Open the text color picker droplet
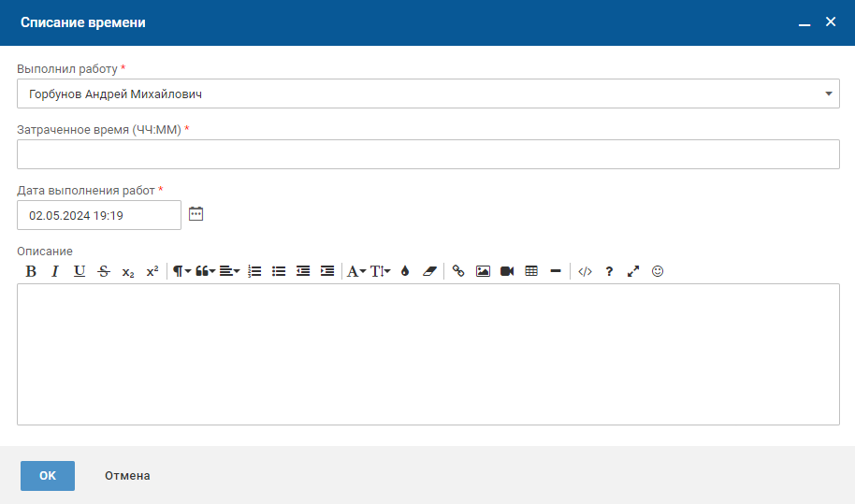855x504 pixels. (x=405, y=271)
